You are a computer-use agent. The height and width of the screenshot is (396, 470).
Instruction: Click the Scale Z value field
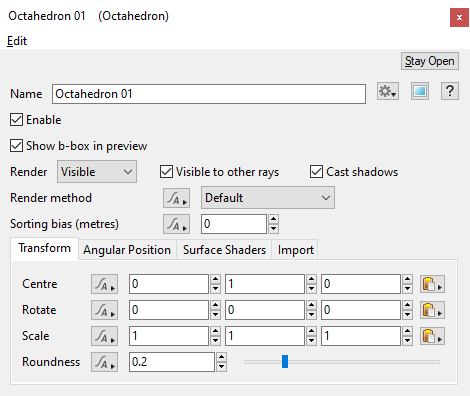pos(361,336)
